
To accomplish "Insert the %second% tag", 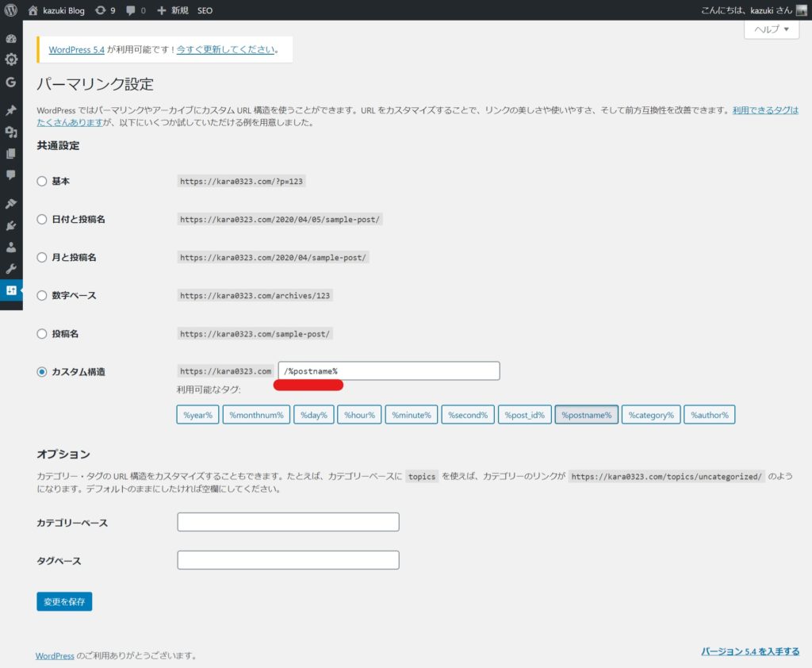I will 468,415.
